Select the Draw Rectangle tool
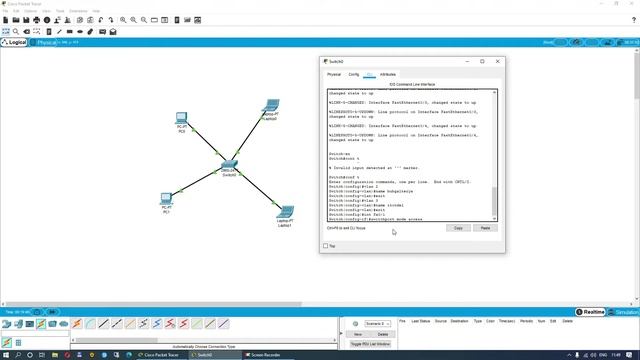Image resolution: width=640 pixels, height=360 pixels. pyautogui.click(x=69, y=31)
